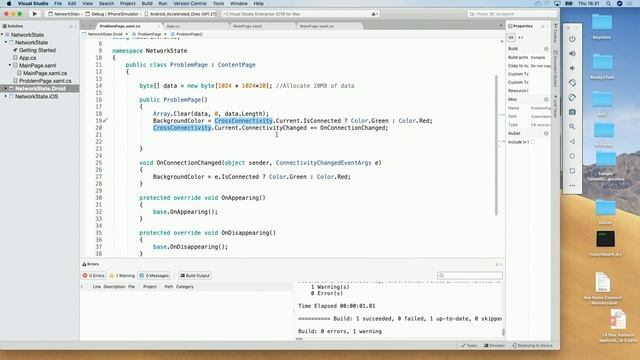Toggle the 1 Warning filter
The height and width of the screenshot is (360, 640).
[x=122, y=276]
